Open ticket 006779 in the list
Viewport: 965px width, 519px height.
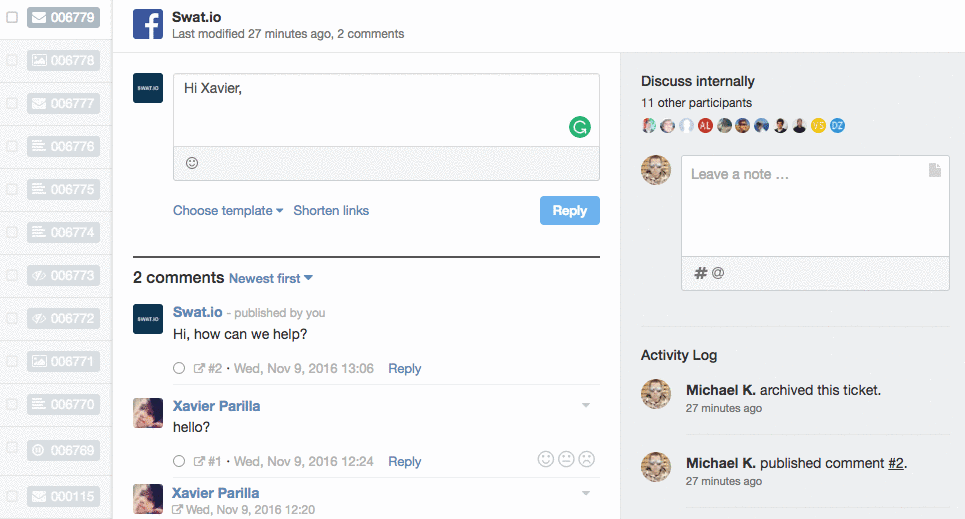63,17
